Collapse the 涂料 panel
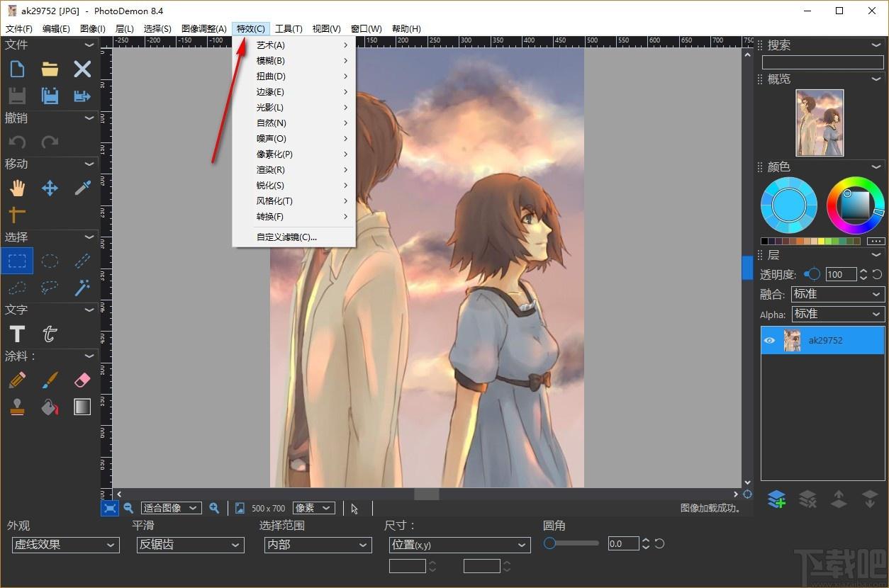The width and height of the screenshot is (889, 588). click(89, 356)
